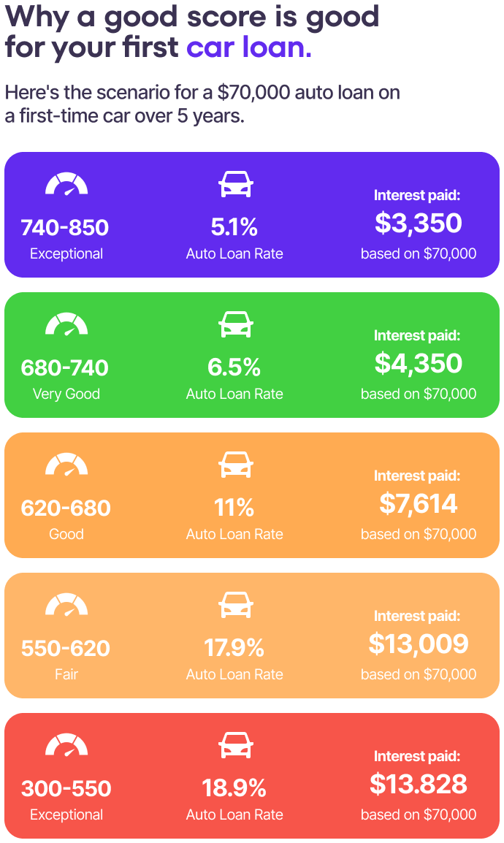Click the gauge icon above 300-550
This screenshot has height=843, width=504.
(66, 746)
